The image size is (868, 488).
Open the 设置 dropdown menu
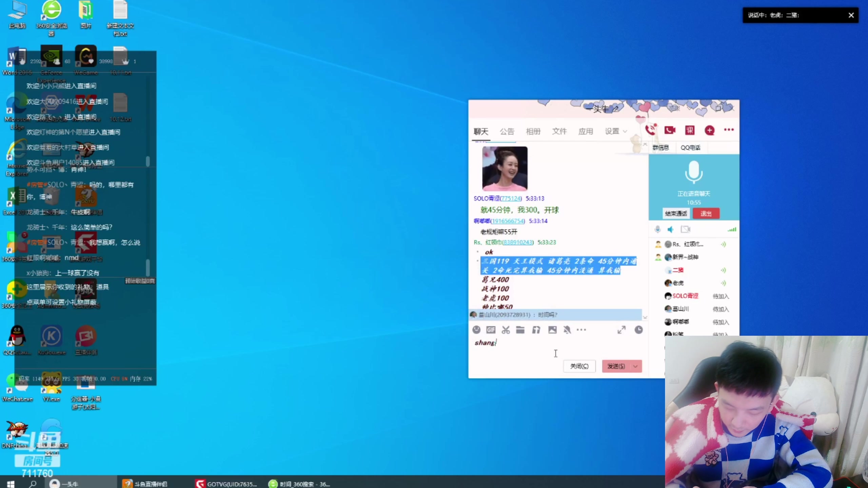(616, 131)
